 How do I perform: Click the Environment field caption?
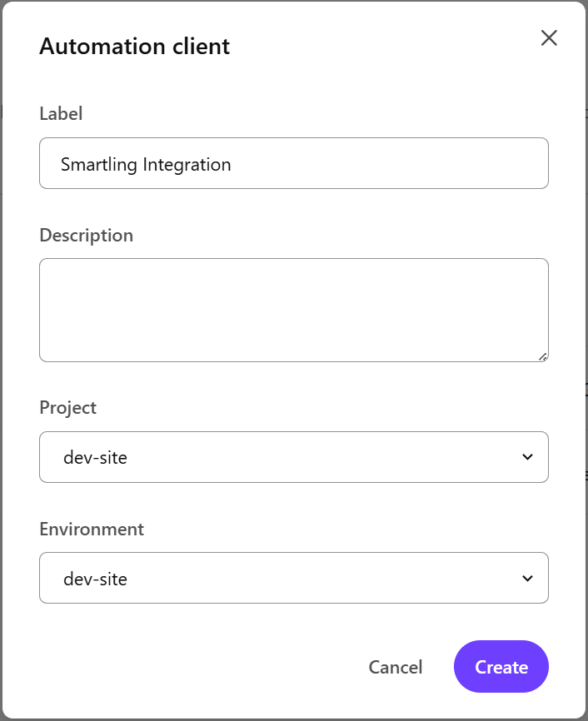point(92,529)
